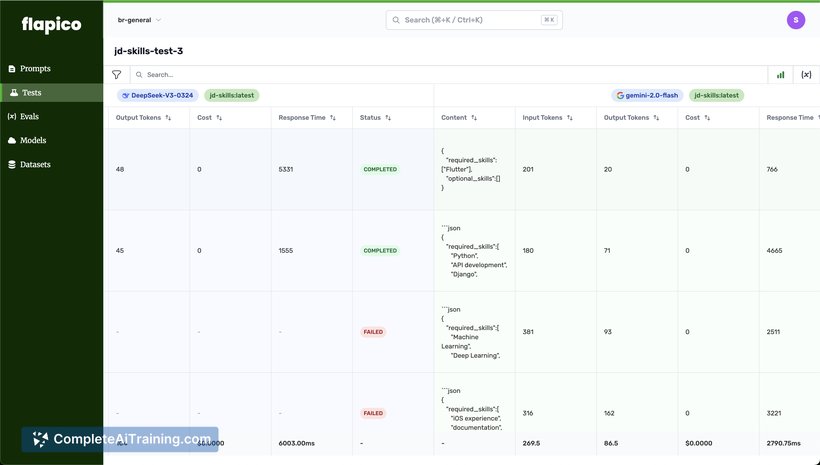Click the filter funnel icon
Viewport: 820px width, 465px height.
pos(117,75)
